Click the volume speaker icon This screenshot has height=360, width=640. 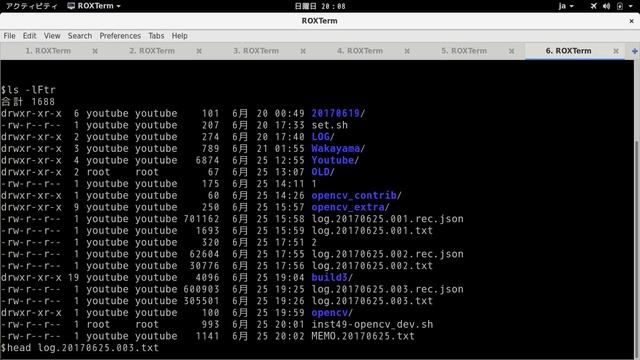point(606,6)
